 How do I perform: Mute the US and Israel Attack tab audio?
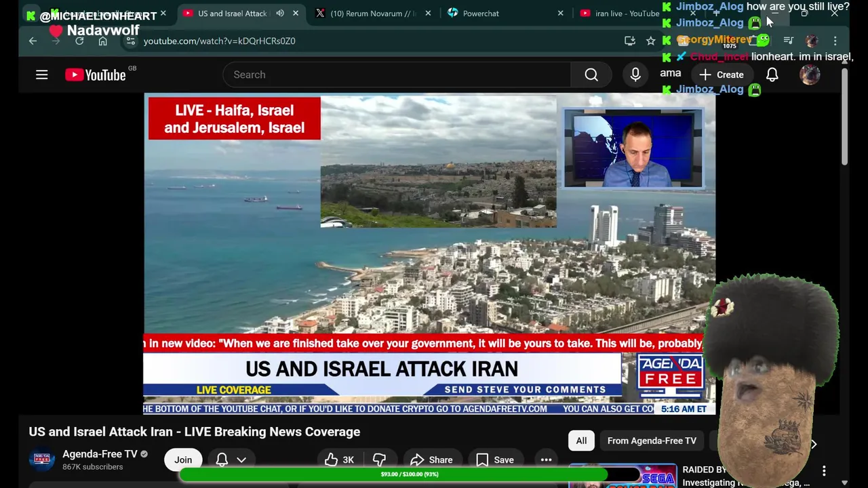point(280,14)
